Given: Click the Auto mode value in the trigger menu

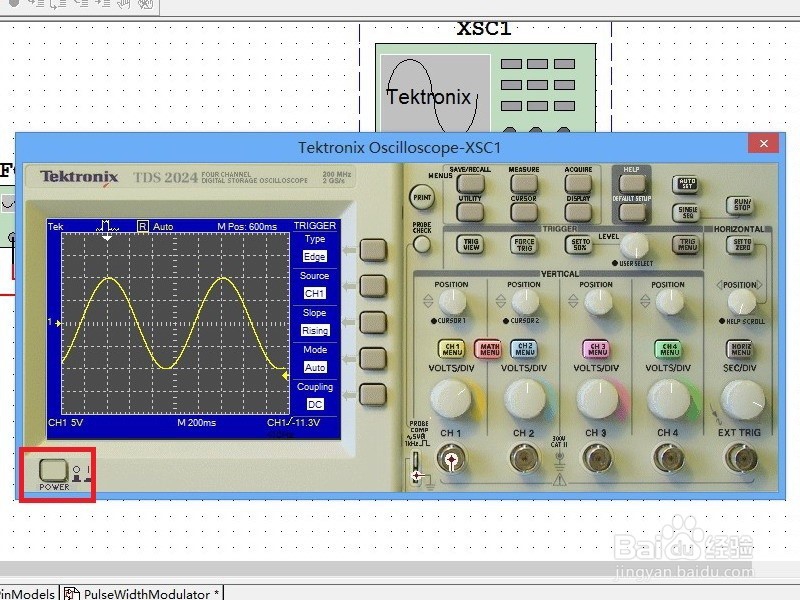Looking at the screenshot, I should [315, 367].
